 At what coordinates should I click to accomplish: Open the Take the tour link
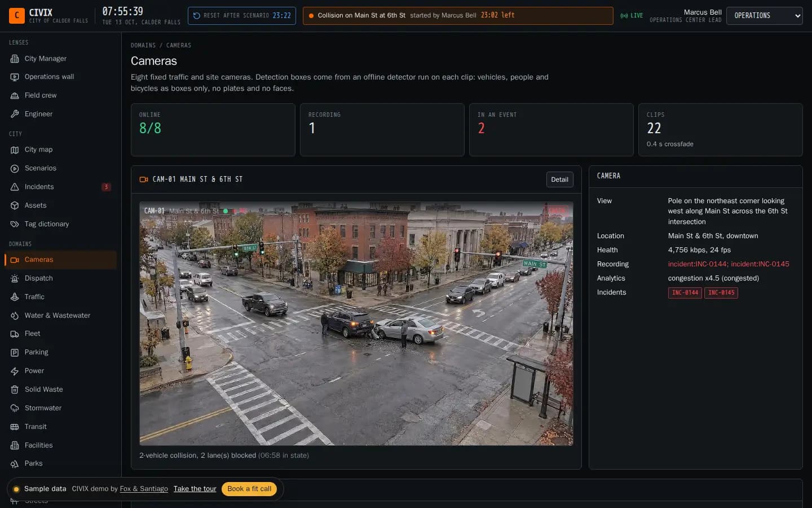coord(195,489)
